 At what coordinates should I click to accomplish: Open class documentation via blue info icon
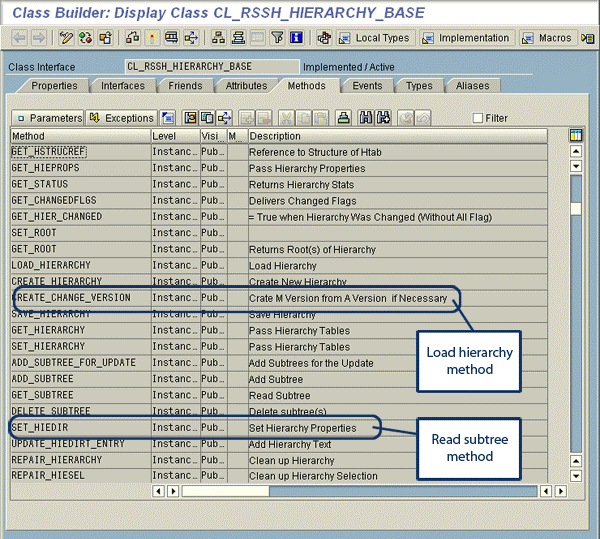[296, 38]
